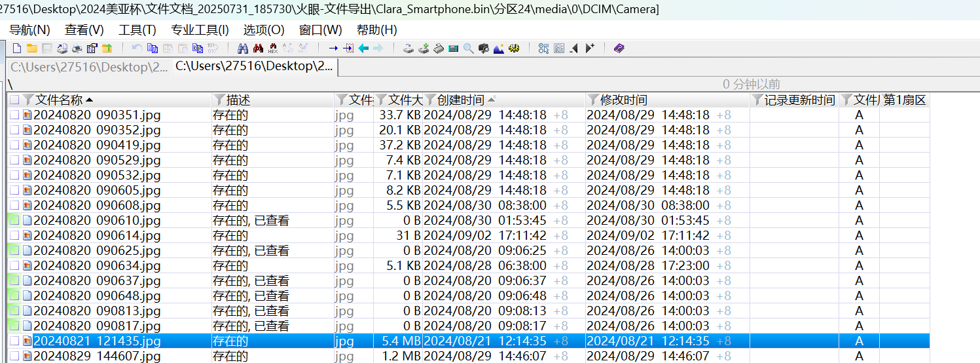The image size is (980, 363).
Task: Open the 选项(O) menu
Action: [x=264, y=30]
